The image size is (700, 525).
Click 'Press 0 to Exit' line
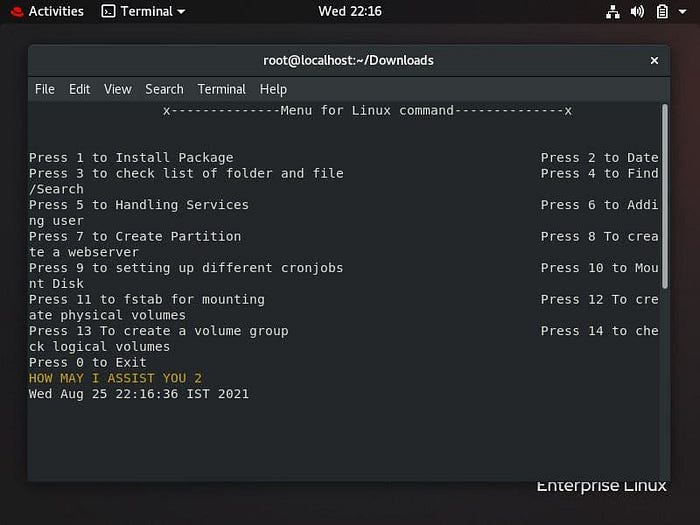pyautogui.click(x=88, y=362)
